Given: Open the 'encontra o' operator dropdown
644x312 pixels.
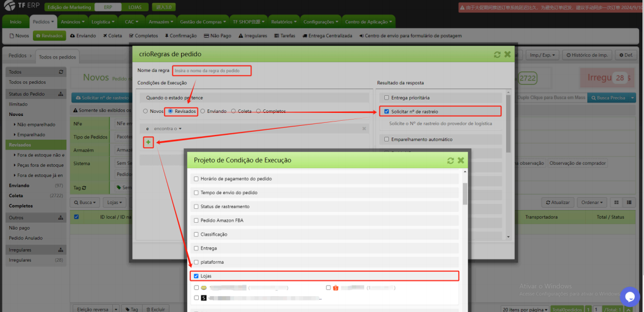Looking at the screenshot, I should pos(168,129).
